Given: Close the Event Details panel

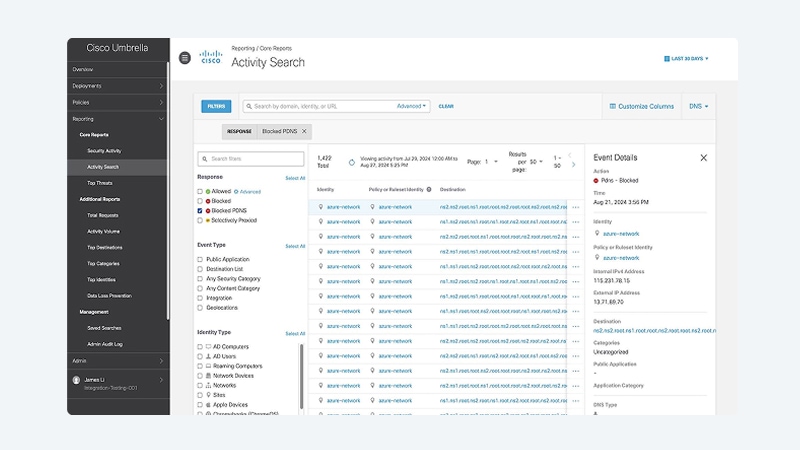Looking at the screenshot, I should (704, 158).
